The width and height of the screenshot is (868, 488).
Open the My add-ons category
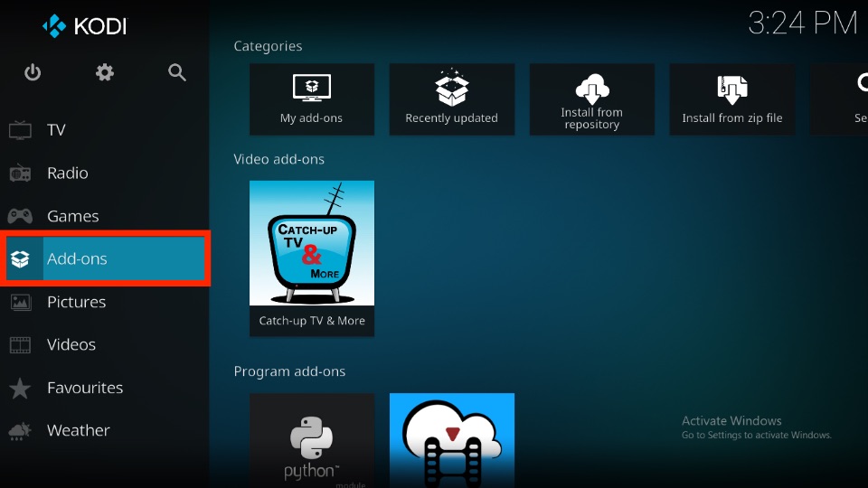pos(312,99)
